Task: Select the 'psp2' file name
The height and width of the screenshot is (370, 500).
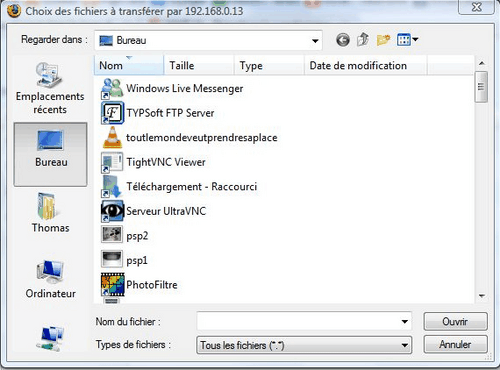Action: coord(137,236)
